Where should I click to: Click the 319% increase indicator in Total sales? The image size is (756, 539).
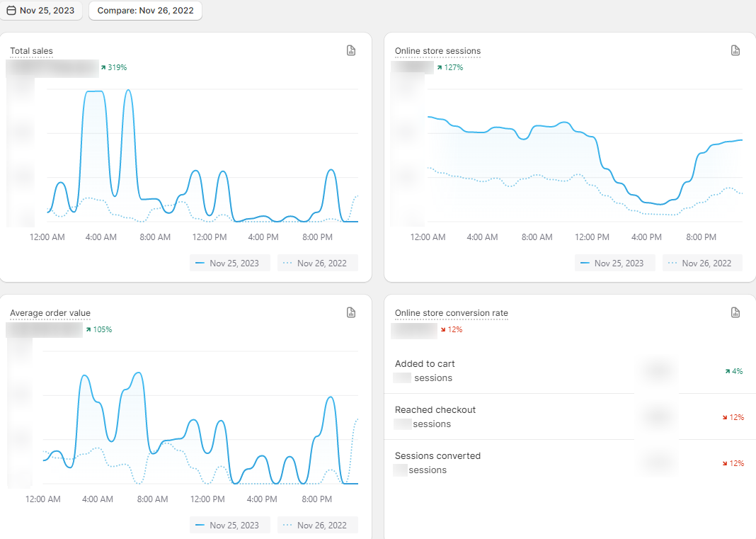pyautogui.click(x=114, y=67)
